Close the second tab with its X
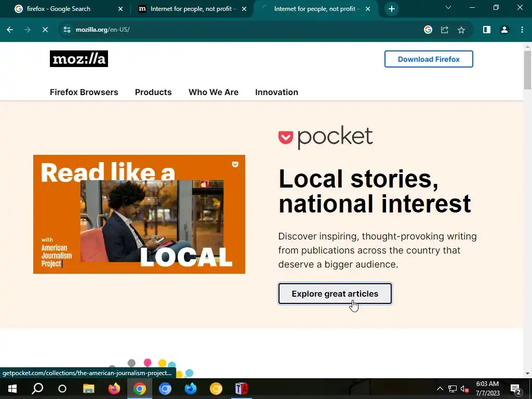The image size is (532, 399). [x=244, y=9]
